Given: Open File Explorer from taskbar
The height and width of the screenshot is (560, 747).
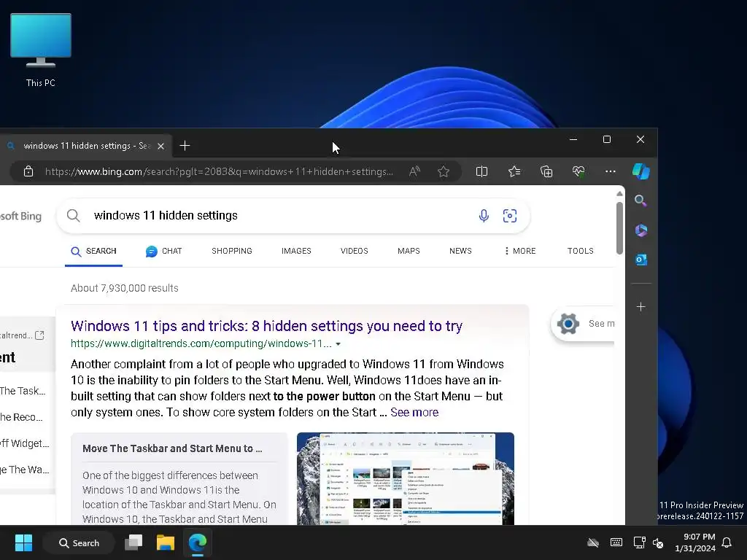Looking at the screenshot, I should 166,542.
